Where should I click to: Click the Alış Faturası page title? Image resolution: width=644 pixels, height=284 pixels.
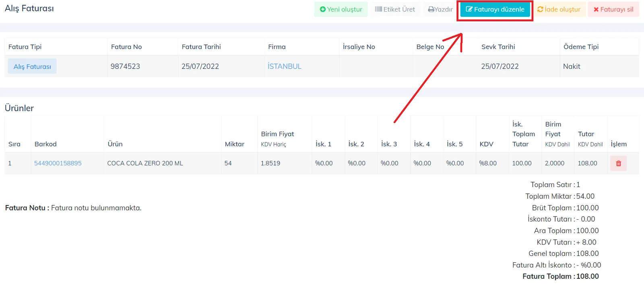(29, 8)
